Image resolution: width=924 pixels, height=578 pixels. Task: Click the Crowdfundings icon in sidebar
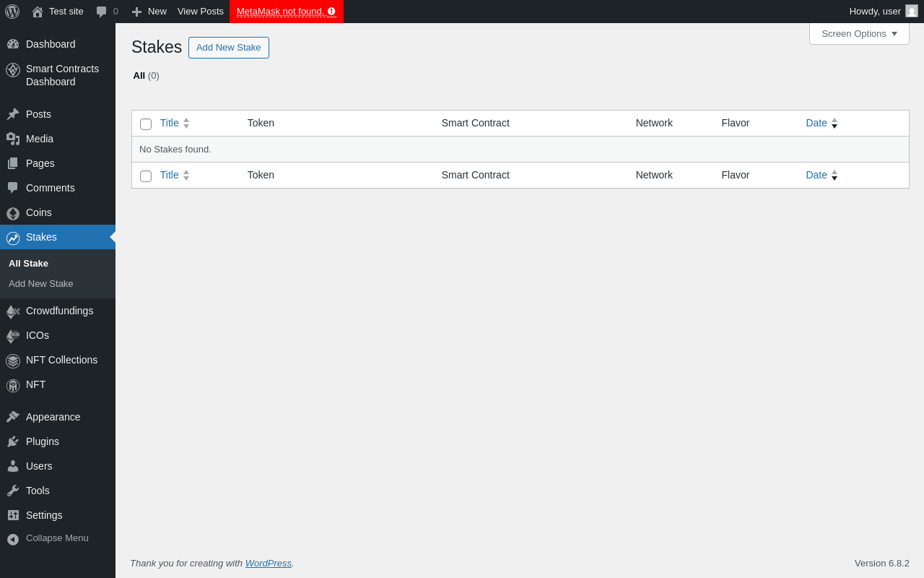click(x=13, y=311)
